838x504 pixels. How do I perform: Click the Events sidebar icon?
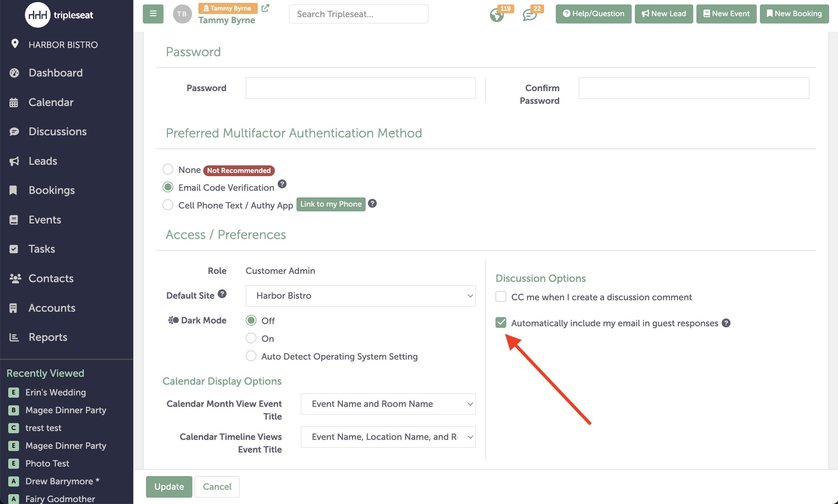(x=14, y=220)
